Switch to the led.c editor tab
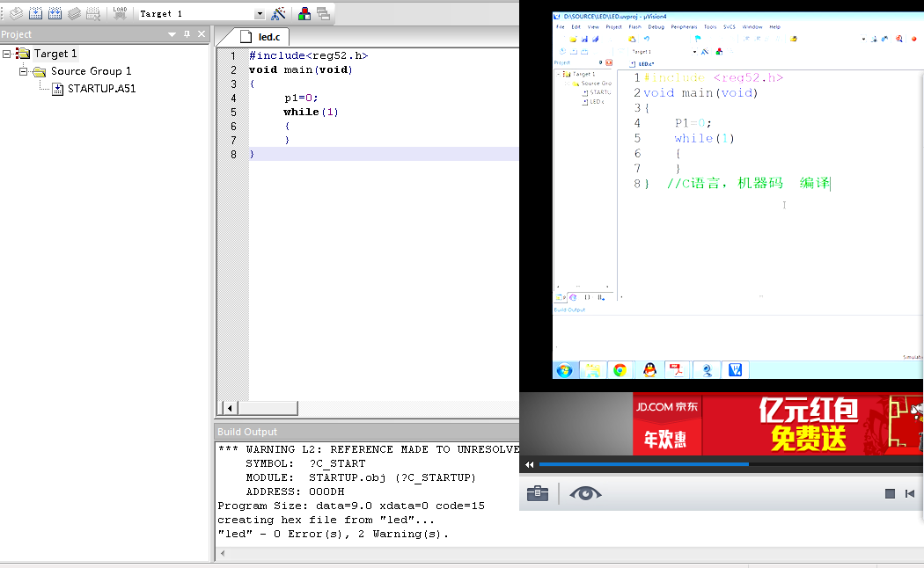This screenshot has height=568, width=924. (x=263, y=37)
